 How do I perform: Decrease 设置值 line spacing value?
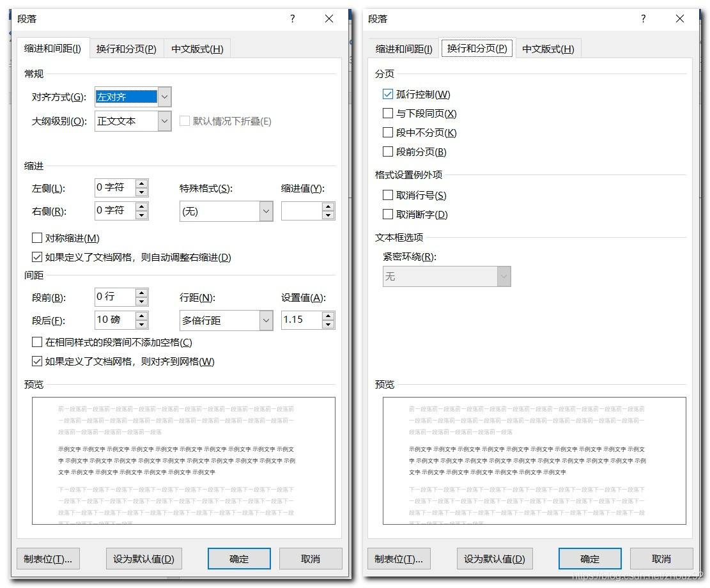coord(328,324)
